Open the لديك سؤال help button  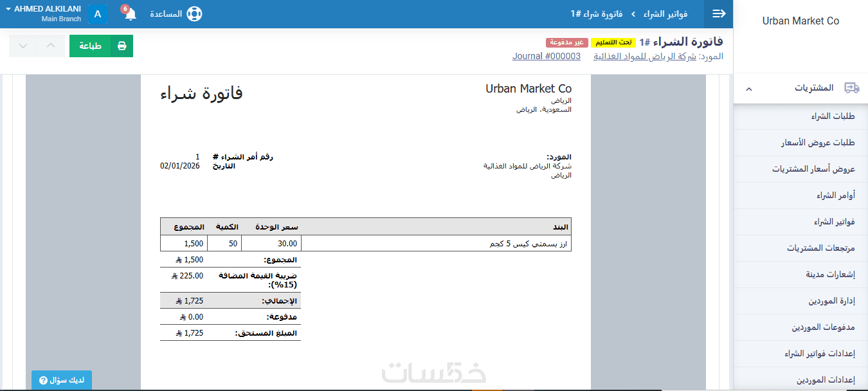[62, 380]
